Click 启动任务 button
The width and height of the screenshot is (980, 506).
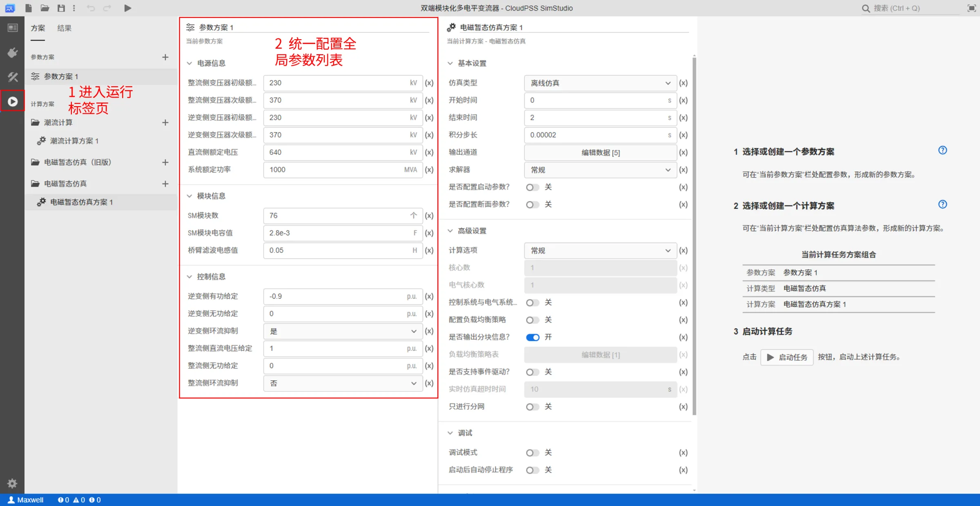787,357
